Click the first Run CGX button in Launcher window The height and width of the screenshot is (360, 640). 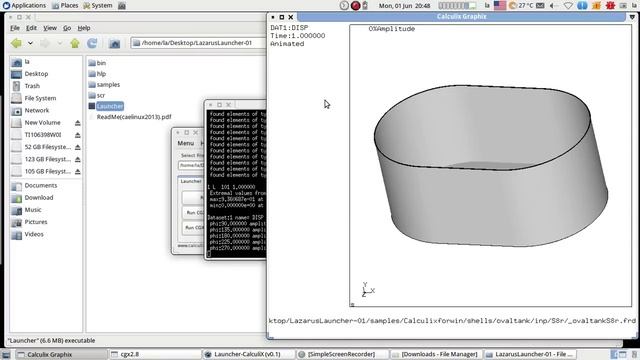(194, 213)
